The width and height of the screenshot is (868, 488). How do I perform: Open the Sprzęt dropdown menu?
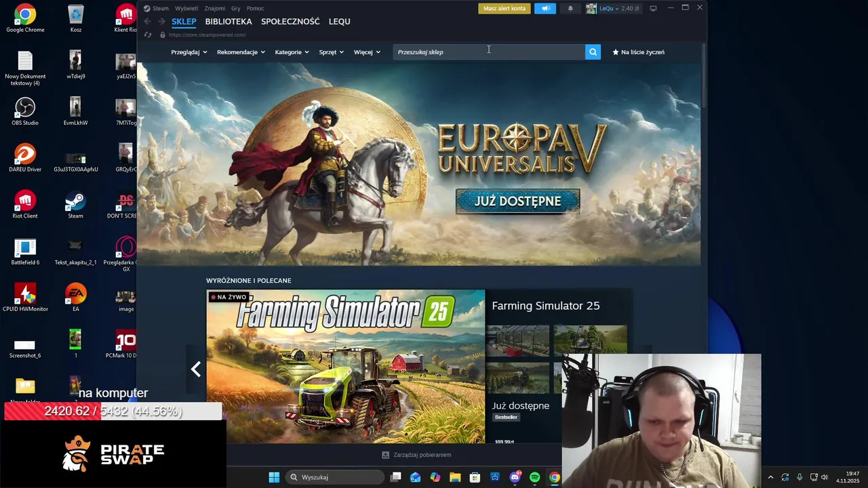pyautogui.click(x=331, y=52)
